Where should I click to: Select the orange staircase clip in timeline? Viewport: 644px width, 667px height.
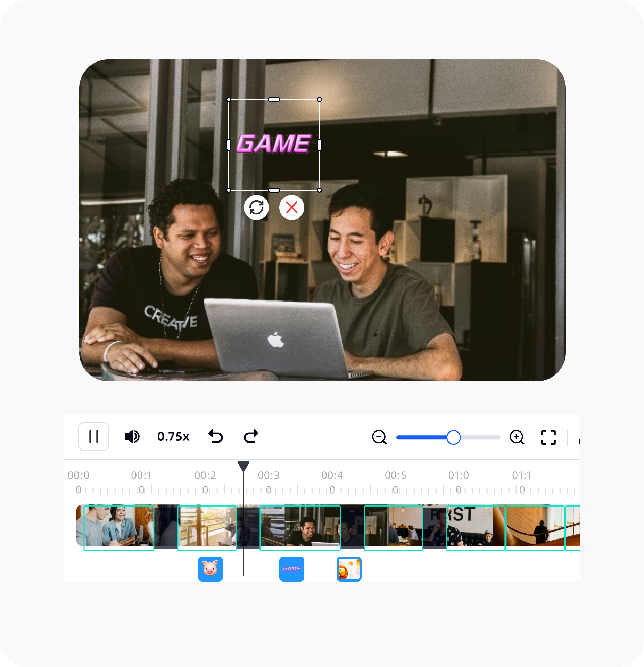pyautogui.click(x=535, y=528)
